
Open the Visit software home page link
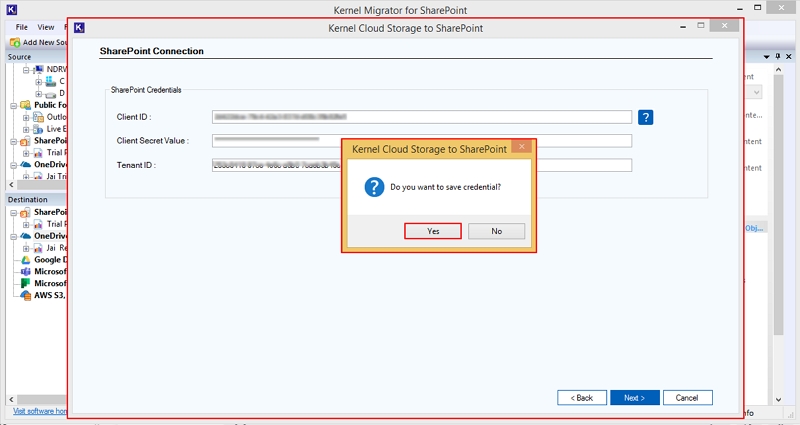coord(40,411)
